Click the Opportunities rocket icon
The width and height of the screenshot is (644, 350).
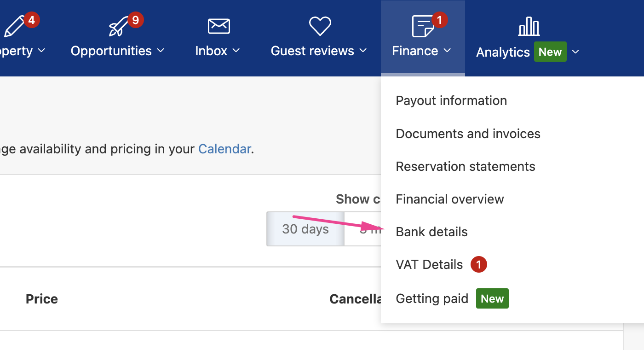click(119, 27)
